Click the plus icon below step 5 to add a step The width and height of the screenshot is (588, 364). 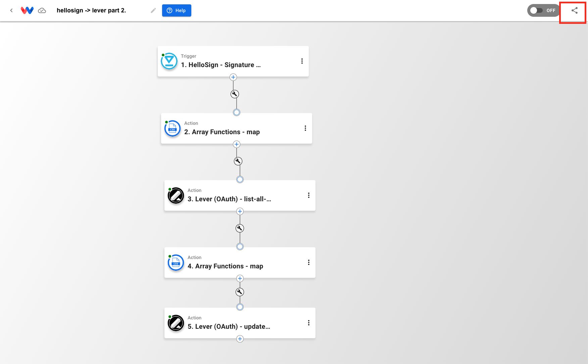tap(240, 339)
